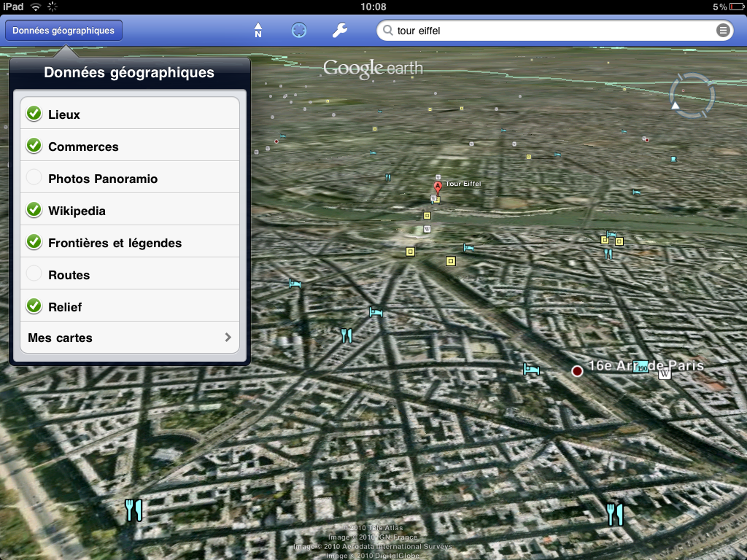Image resolution: width=747 pixels, height=560 pixels.
Task: Open the search results list icon
Action: click(723, 31)
